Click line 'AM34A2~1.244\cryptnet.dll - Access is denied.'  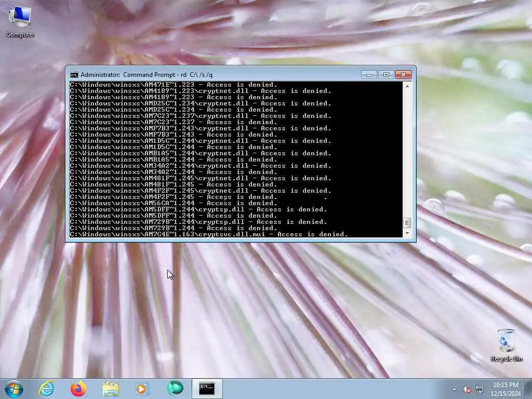coord(201,166)
